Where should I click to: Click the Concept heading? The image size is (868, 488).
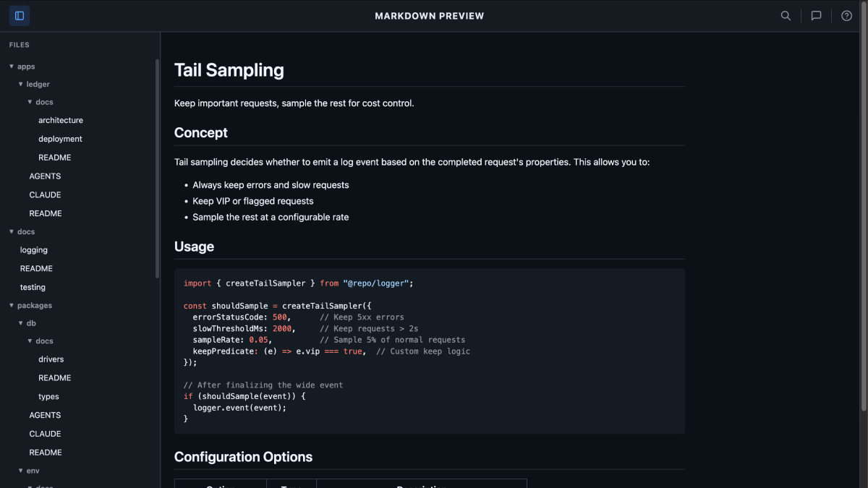click(x=201, y=133)
